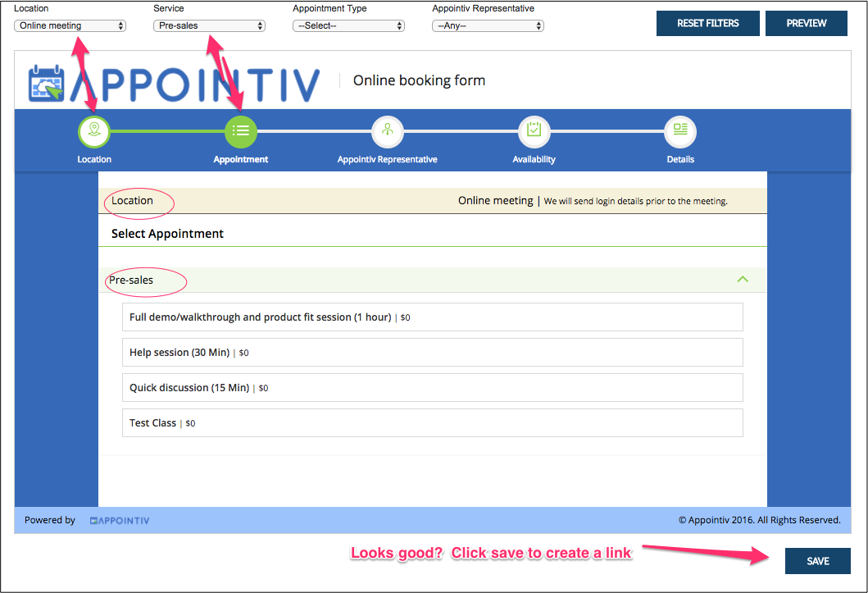The width and height of the screenshot is (868, 593).
Task: Click the RESET FILTERS button
Action: coord(707,23)
